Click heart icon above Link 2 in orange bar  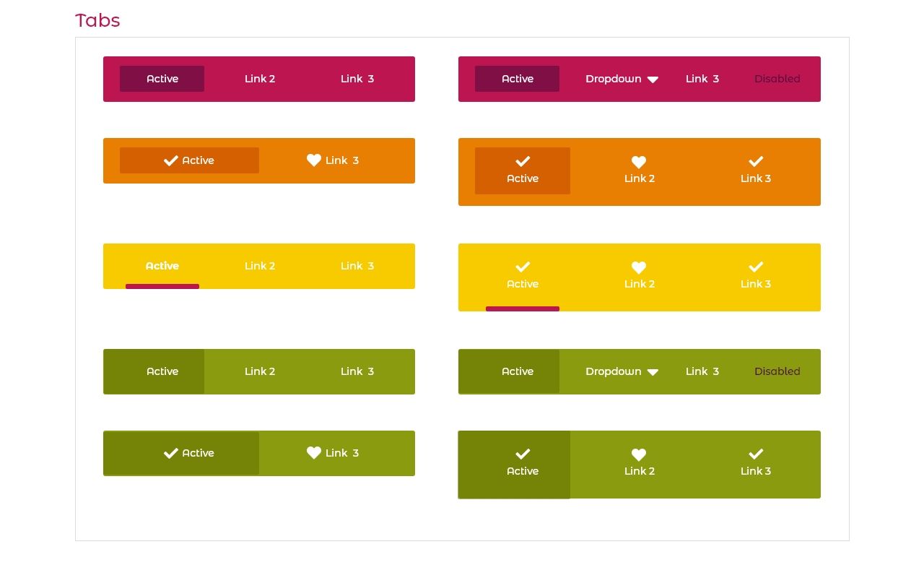click(639, 162)
